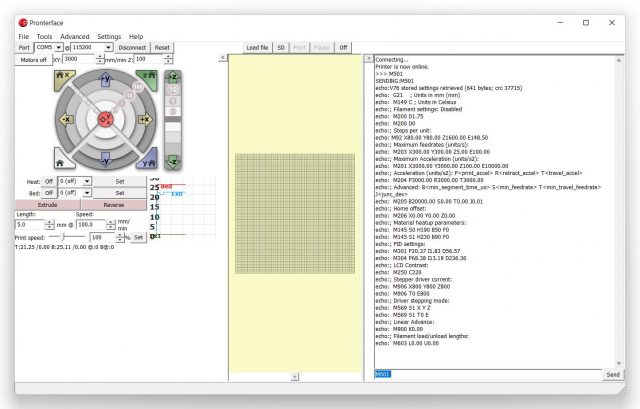Open the Settings menu
640x409 pixels.
tap(109, 36)
